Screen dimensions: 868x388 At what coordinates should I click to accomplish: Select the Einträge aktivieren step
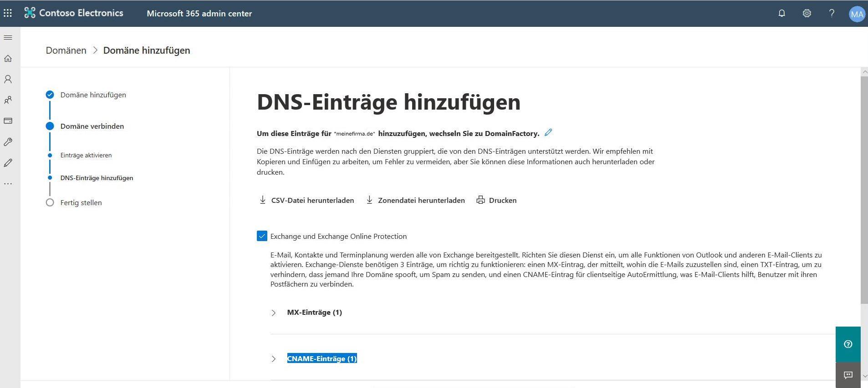[86, 155]
